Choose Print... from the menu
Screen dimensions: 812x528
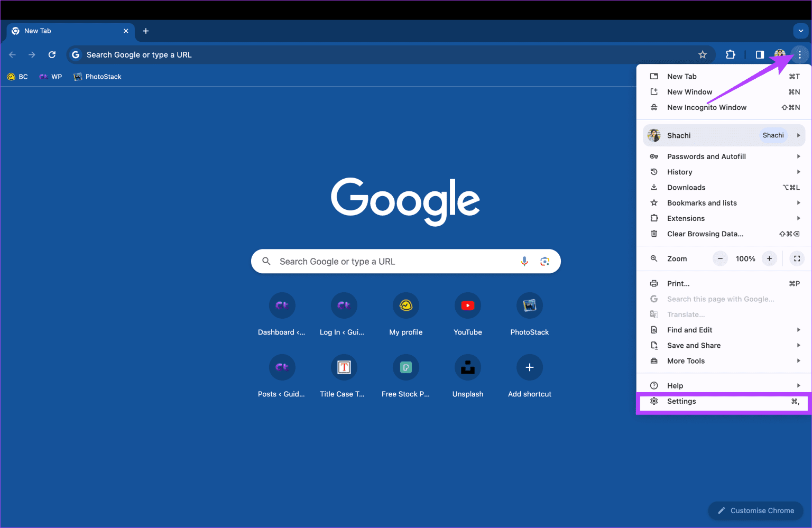(724, 284)
